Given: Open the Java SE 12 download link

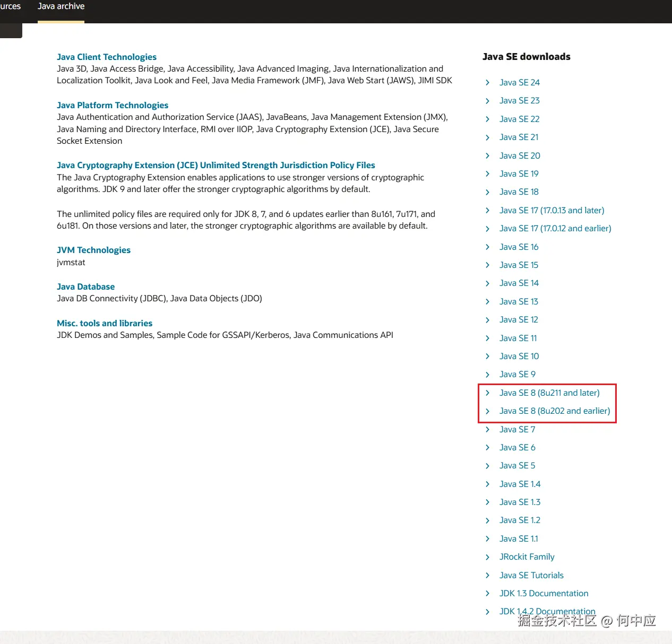Looking at the screenshot, I should click(519, 319).
